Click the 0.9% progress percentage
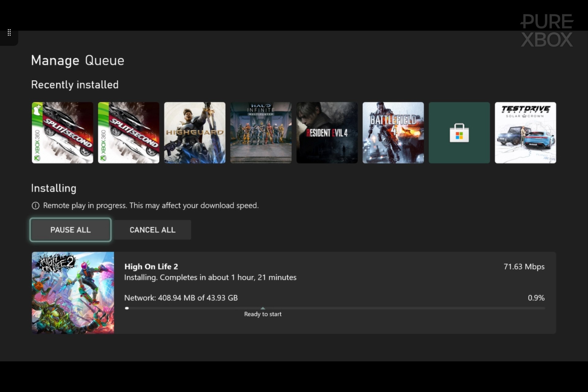The width and height of the screenshot is (588, 392). pyautogui.click(x=536, y=298)
